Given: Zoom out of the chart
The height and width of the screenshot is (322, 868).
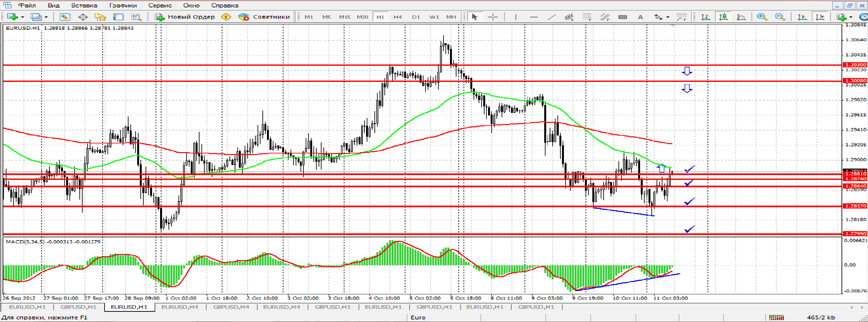Looking at the screenshot, I should pyautogui.click(x=780, y=17).
